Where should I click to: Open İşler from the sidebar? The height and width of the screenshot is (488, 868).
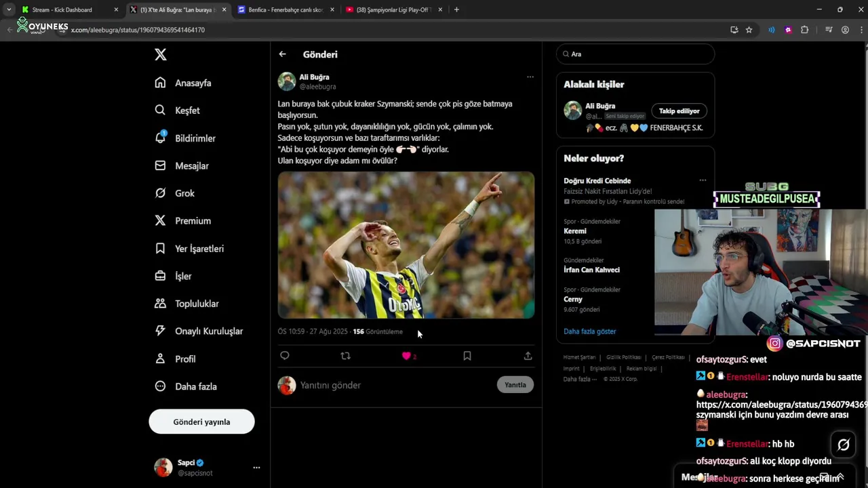173,276
